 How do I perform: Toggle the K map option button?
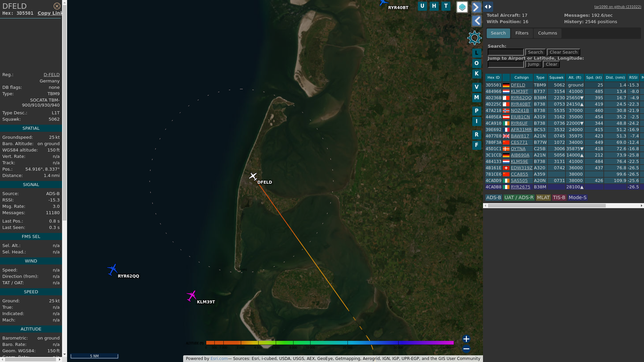click(x=477, y=74)
